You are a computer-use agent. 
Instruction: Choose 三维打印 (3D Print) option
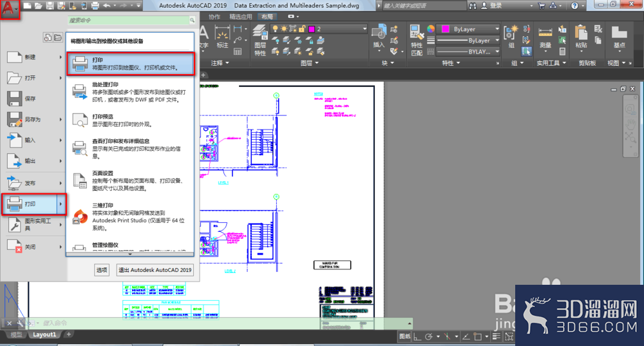(x=130, y=216)
